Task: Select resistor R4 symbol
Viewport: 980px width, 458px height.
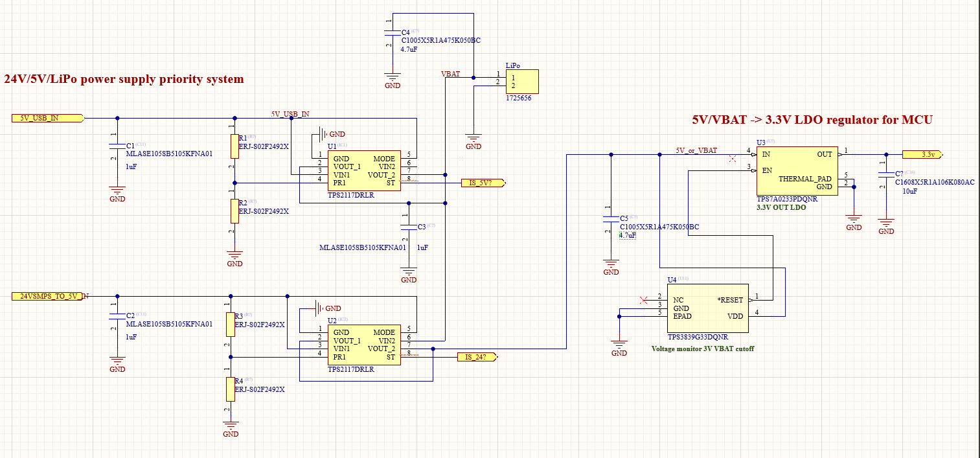Action: click(229, 388)
